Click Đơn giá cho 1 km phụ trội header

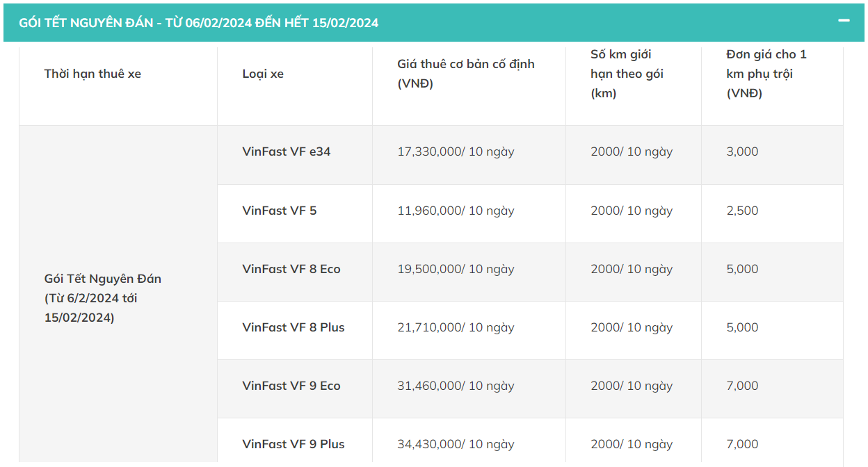point(766,74)
